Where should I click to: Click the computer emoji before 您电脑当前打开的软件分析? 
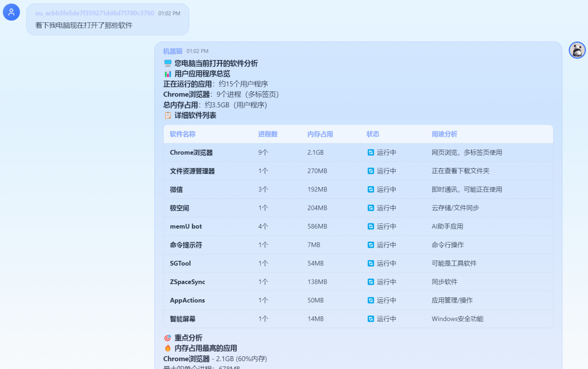coord(168,63)
